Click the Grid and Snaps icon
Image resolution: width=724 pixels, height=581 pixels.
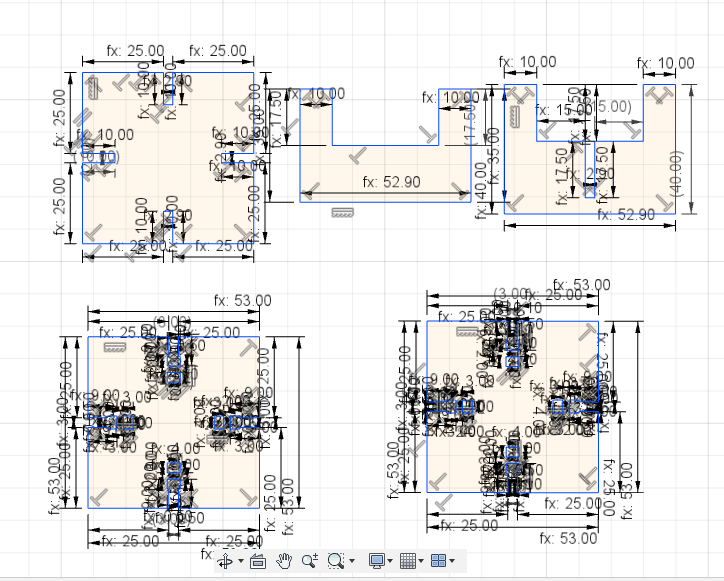click(408, 561)
